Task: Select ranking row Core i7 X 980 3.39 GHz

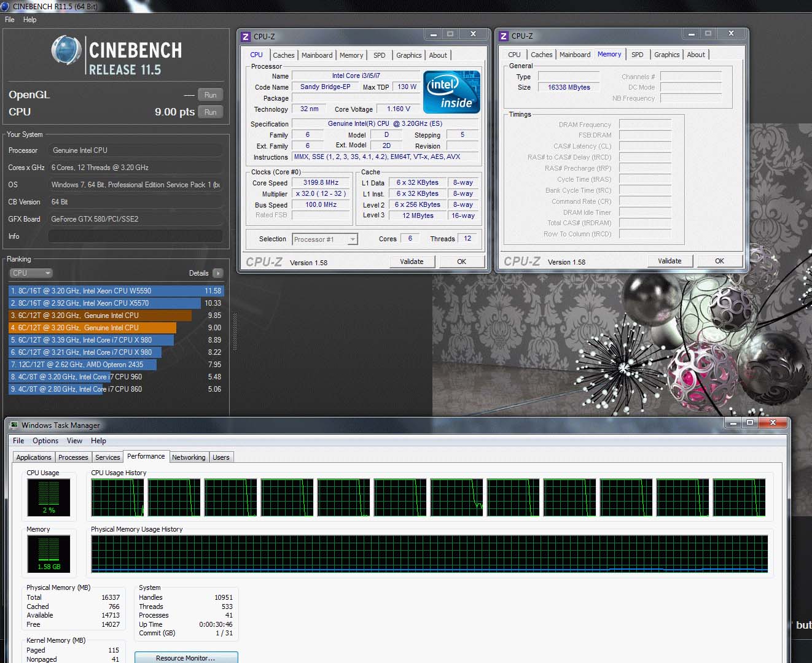Action: (116, 340)
